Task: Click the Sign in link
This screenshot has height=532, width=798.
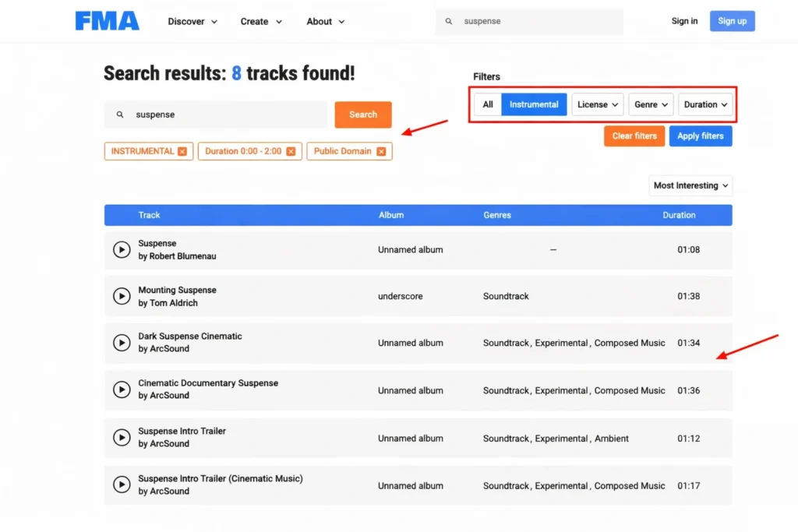Action: click(684, 21)
